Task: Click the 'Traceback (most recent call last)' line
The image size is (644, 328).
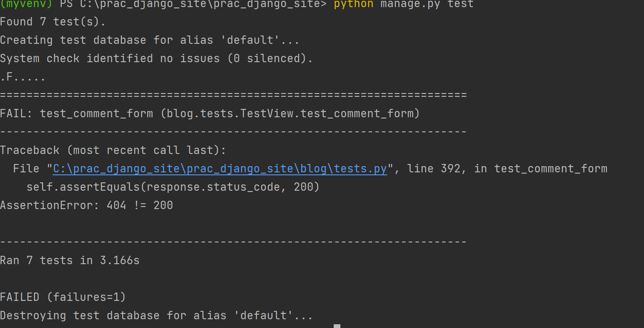Action: click(x=113, y=150)
